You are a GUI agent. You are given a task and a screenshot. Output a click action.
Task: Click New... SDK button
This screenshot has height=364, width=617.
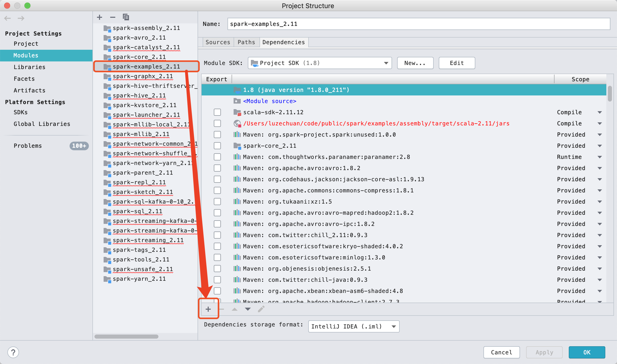[415, 63]
